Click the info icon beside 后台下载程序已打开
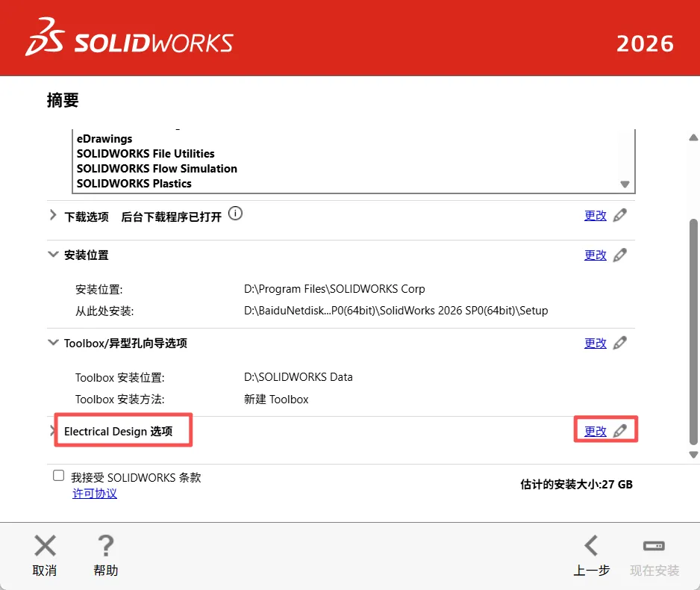Image resolution: width=700 pixels, height=590 pixels. point(235,214)
